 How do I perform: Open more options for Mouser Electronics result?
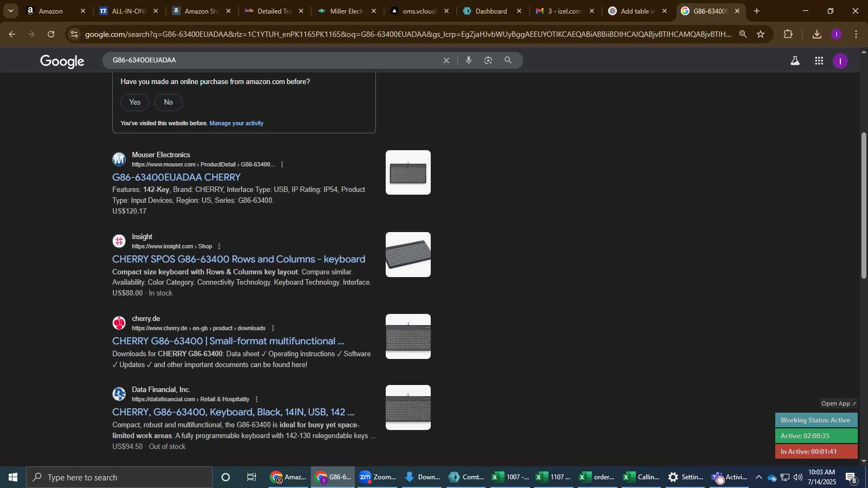click(282, 164)
